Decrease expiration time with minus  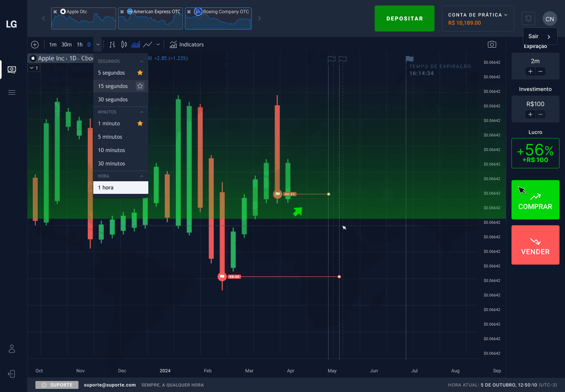541,72
